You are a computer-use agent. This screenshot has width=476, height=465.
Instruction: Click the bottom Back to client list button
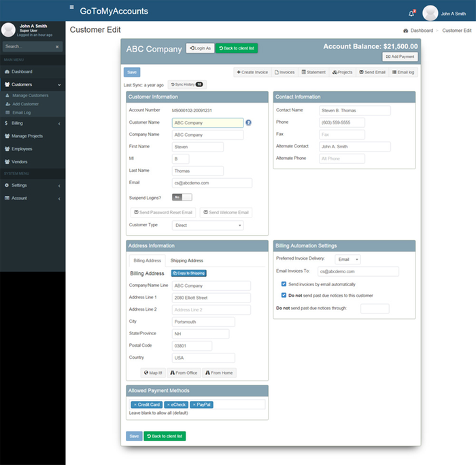pos(165,436)
